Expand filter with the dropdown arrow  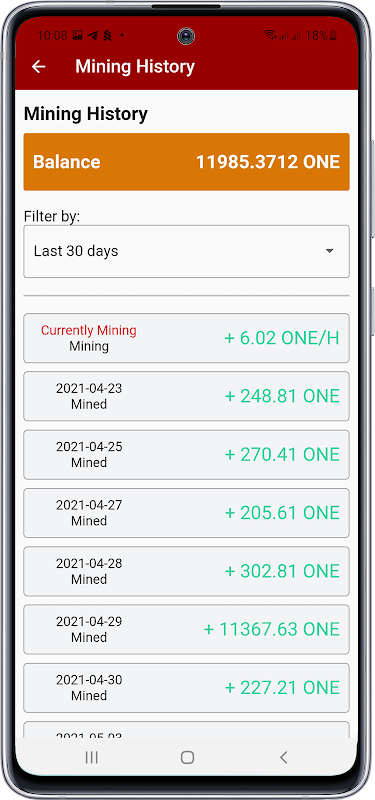pos(330,251)
